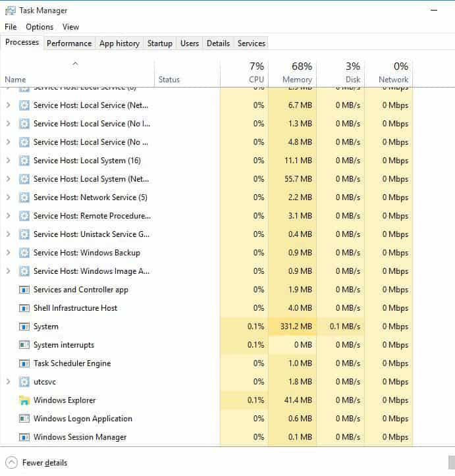Click the Task Manager title bar icon

10,11
